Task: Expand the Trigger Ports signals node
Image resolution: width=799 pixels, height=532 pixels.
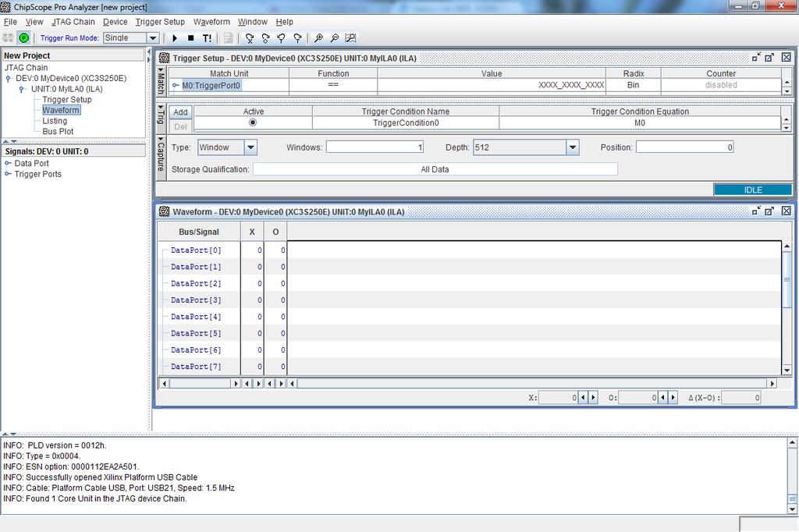Action: coord(8,174)
